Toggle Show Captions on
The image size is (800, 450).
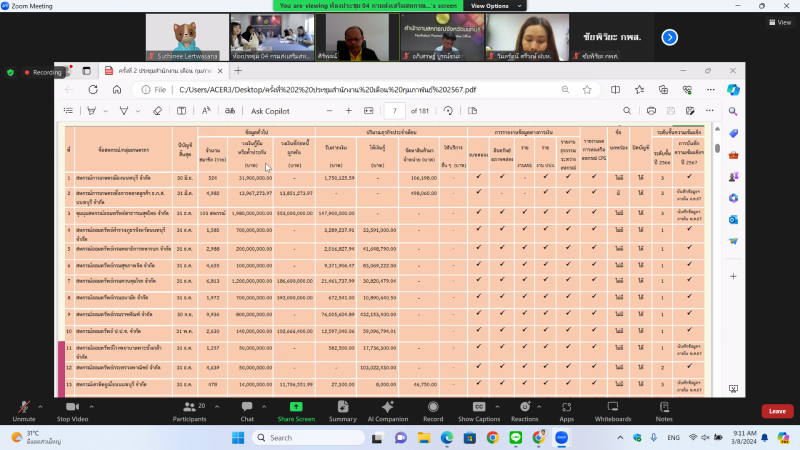[478, 410]
